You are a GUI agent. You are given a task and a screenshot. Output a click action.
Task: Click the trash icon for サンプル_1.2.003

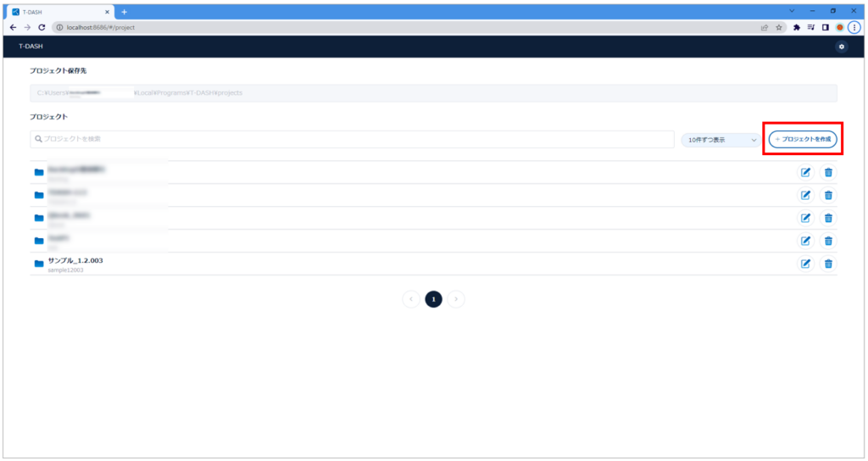point(828,264)
